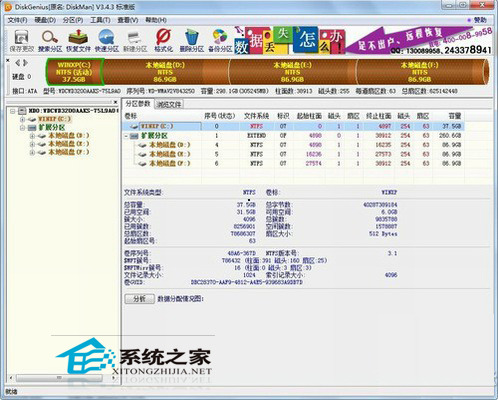Expand WINXP (C:) node in disk tree
Viewport: 498px width, 400px height.
pos(22,119)
